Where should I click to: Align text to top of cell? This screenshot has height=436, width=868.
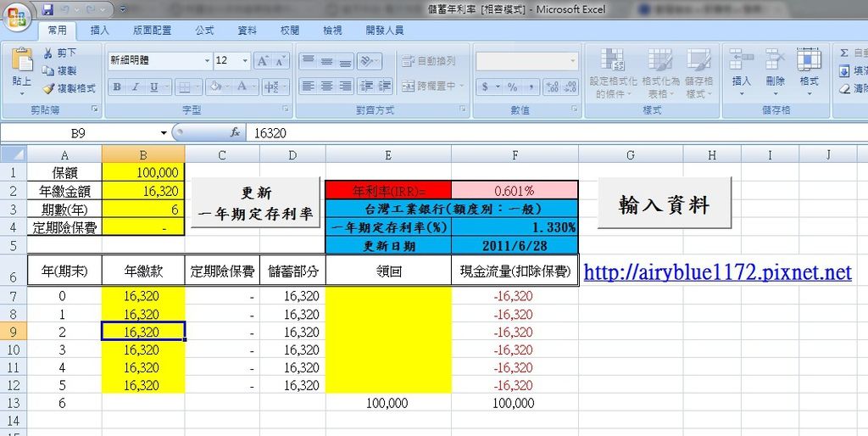coord(309,61)
